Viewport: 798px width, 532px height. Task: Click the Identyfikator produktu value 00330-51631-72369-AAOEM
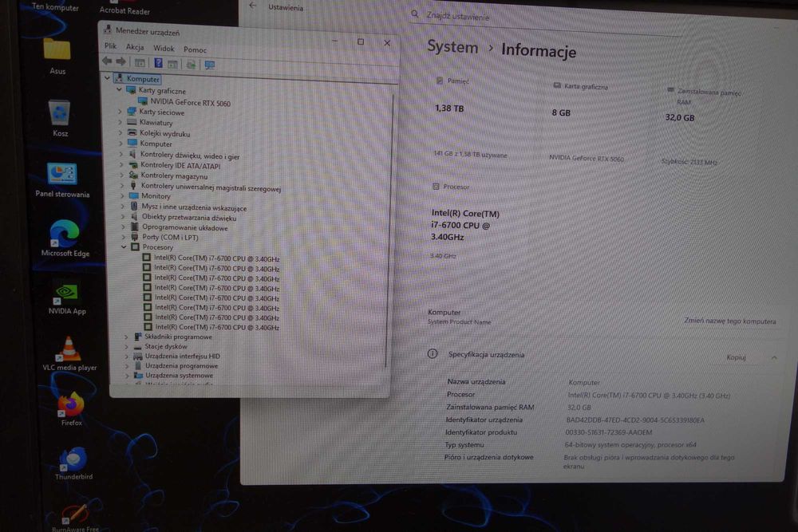coord(609,432)
